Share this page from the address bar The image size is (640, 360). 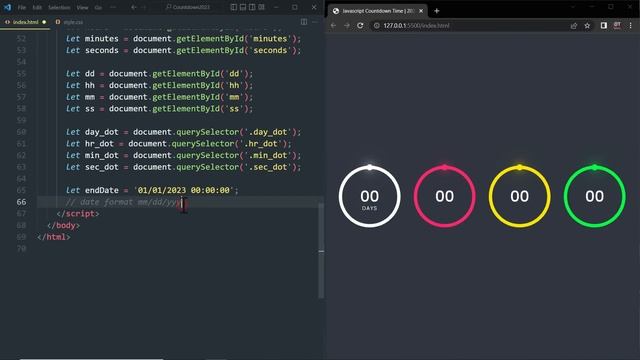click(x=574, y=25)
